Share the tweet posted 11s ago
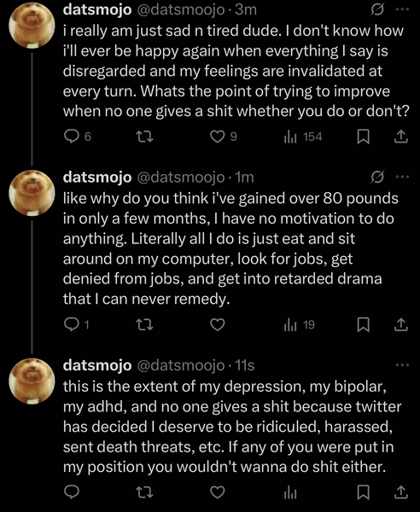Screen dimensions: 420x512 click(x=400, y=492)
